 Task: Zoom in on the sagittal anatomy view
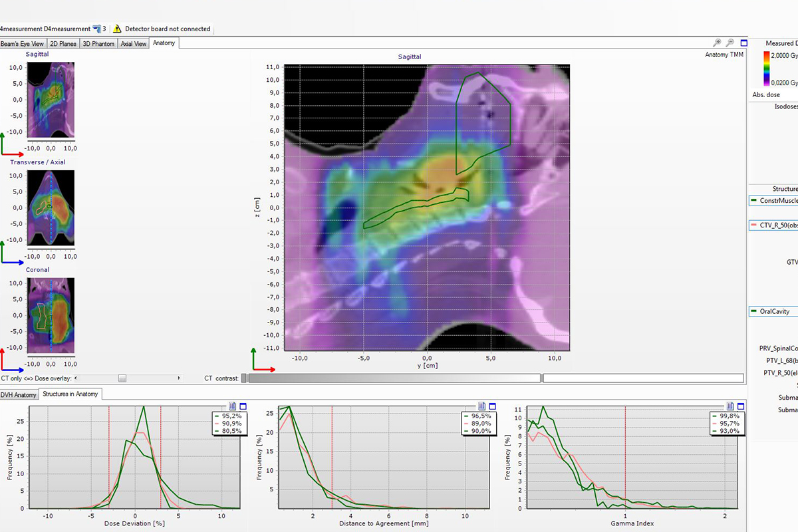point(717,43)
